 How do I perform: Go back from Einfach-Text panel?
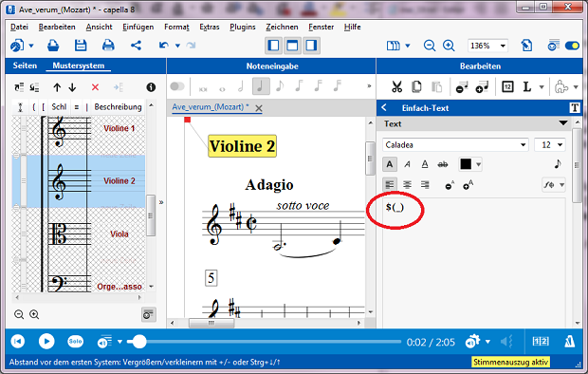pyautogui.click(x=384, y=108)
